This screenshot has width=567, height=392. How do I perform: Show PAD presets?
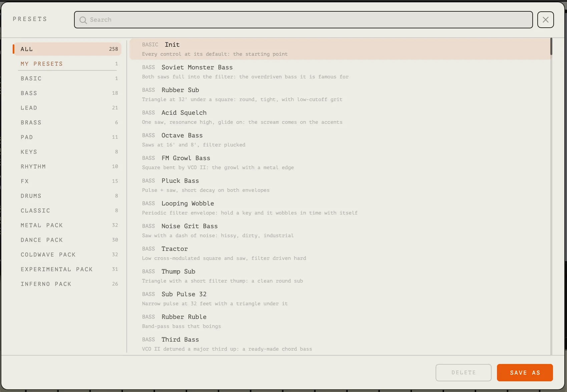coord(67,137)
